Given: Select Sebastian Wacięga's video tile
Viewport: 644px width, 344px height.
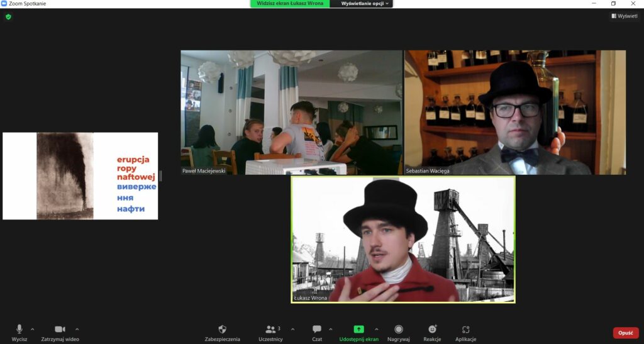Looking at the screenshot, I should (514, 113).
